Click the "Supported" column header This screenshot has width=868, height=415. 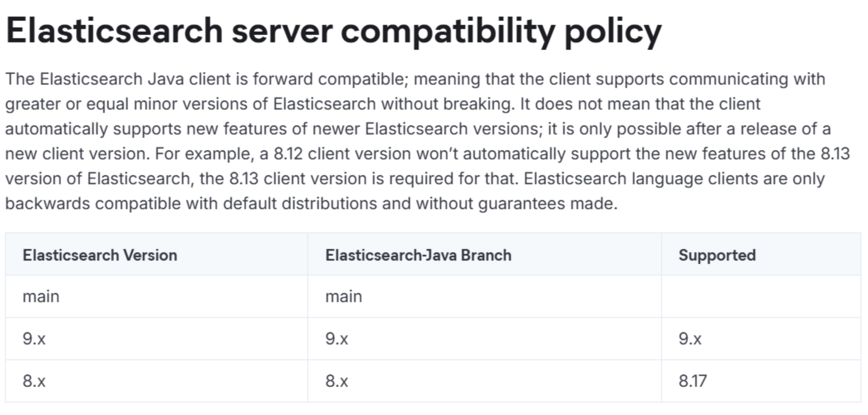point(717,255)
